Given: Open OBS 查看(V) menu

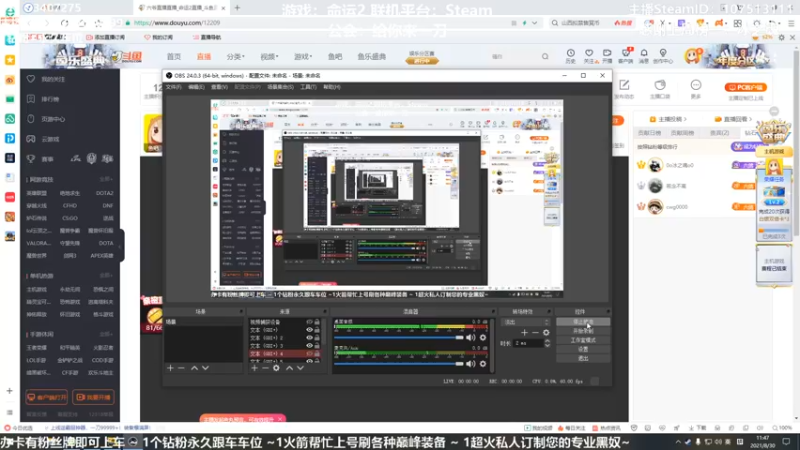Looking at the screenshot, I should click(x=219, y=87).
